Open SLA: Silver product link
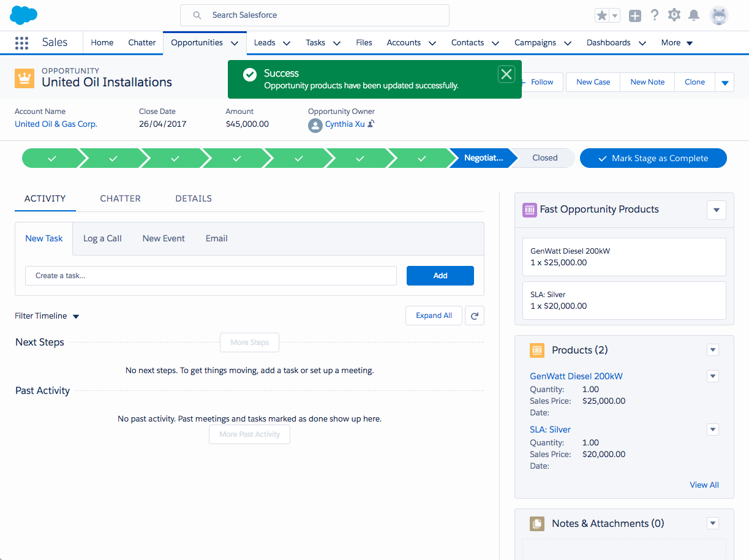Viewport: 749px width, 560px height. click(x=550, y=429)
